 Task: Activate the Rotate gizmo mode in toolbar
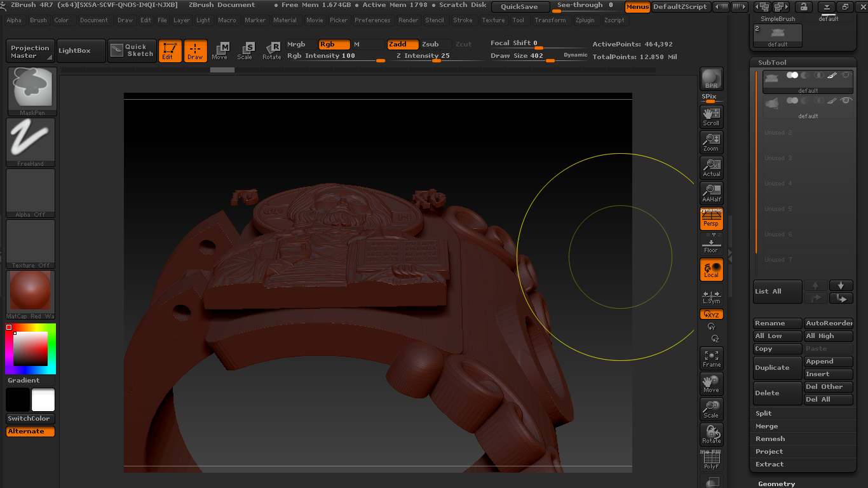pos(272,51)
